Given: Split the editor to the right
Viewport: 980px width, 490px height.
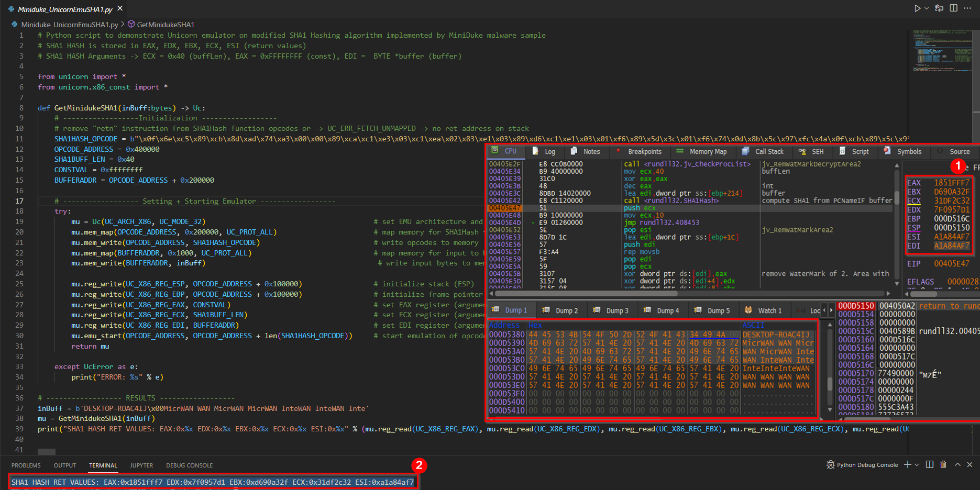Looking at the screenshot, I should click(953, 8).
